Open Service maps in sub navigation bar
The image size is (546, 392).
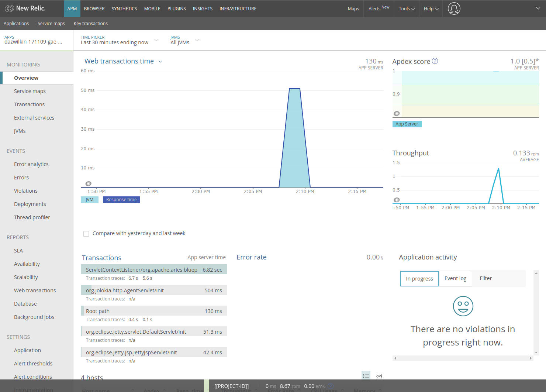(x=51, y=24)
